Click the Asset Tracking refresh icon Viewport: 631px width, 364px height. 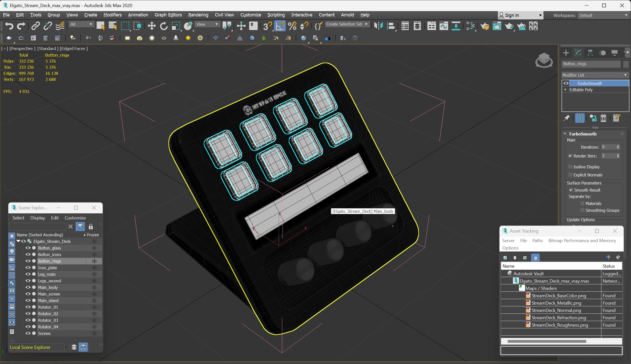pyautogui.click(x=505, y=258)
